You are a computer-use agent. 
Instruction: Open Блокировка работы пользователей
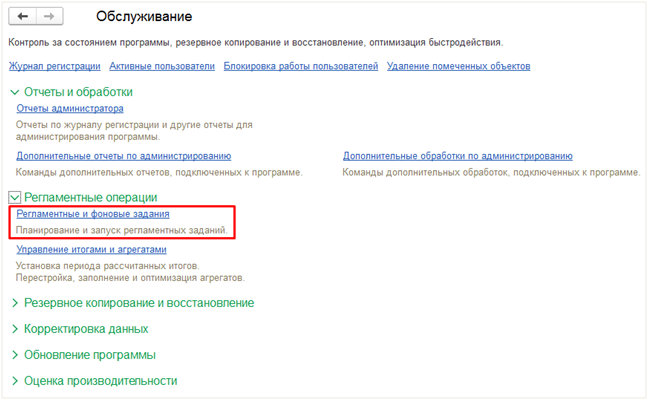301,66
